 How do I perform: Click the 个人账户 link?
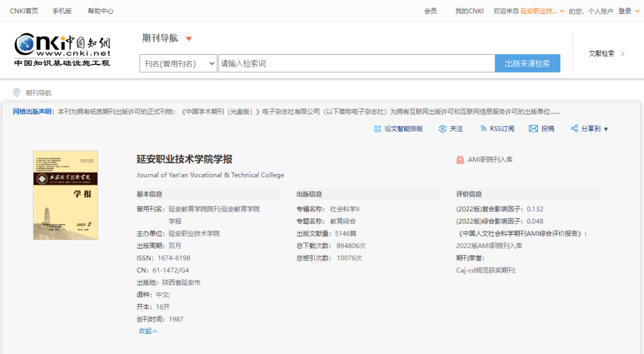600,11
